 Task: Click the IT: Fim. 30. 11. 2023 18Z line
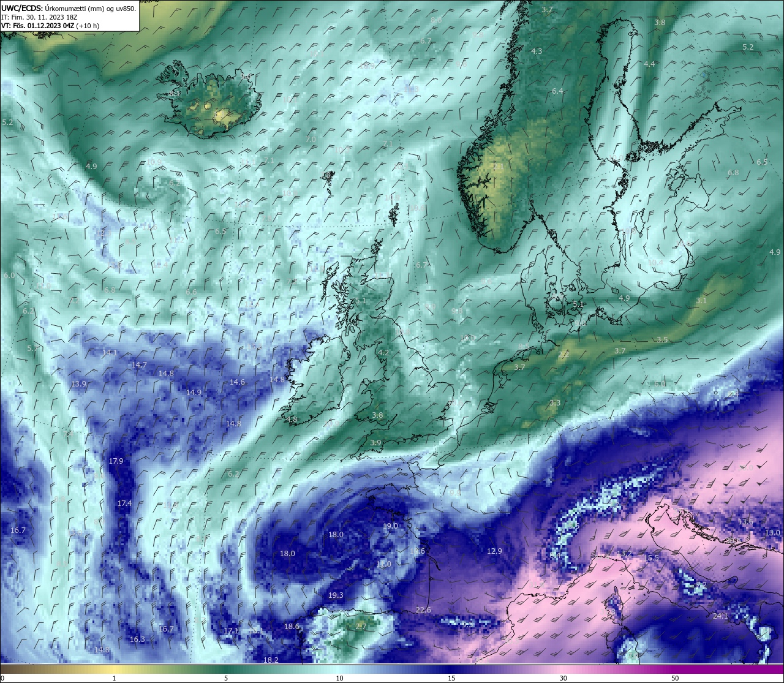pyautogui.click(x=40, y=17)
